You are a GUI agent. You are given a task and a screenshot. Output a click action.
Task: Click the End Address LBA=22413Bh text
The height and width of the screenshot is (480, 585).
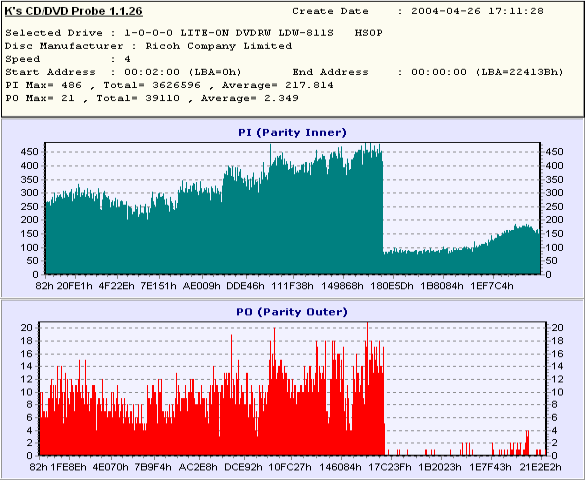click(x=428, y=72)
